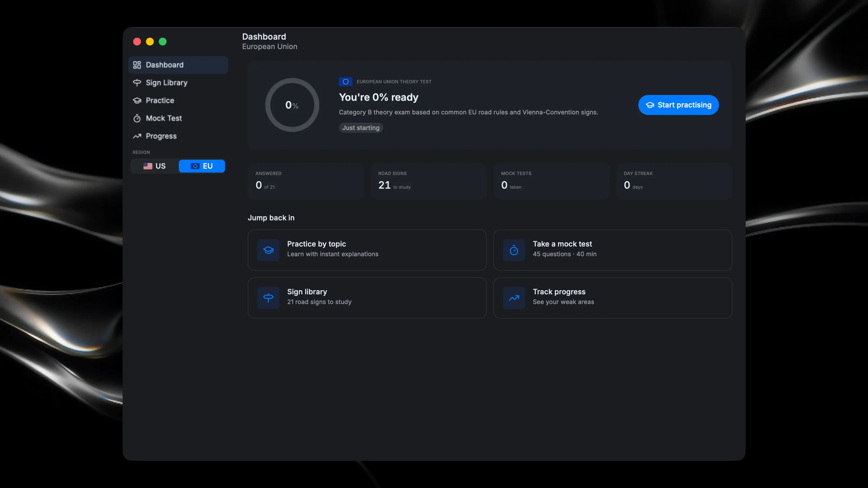Click the "Learn with instant explanations" text
Screen dimensions: 868x488
333,254
